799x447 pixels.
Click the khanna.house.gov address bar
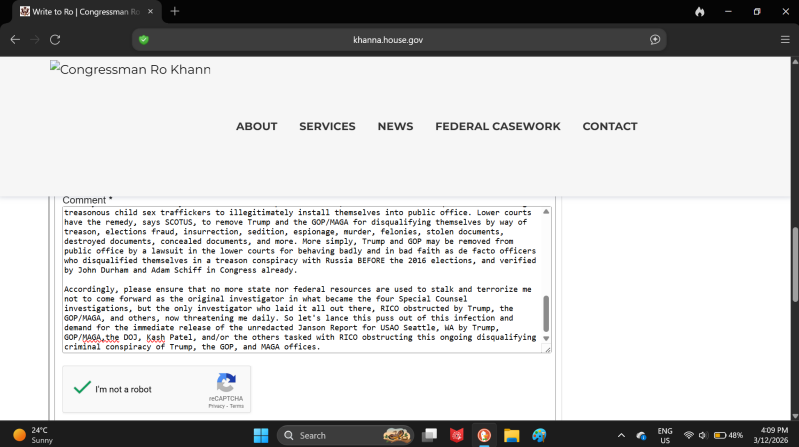pyautogui.click(x=388, y=40)
